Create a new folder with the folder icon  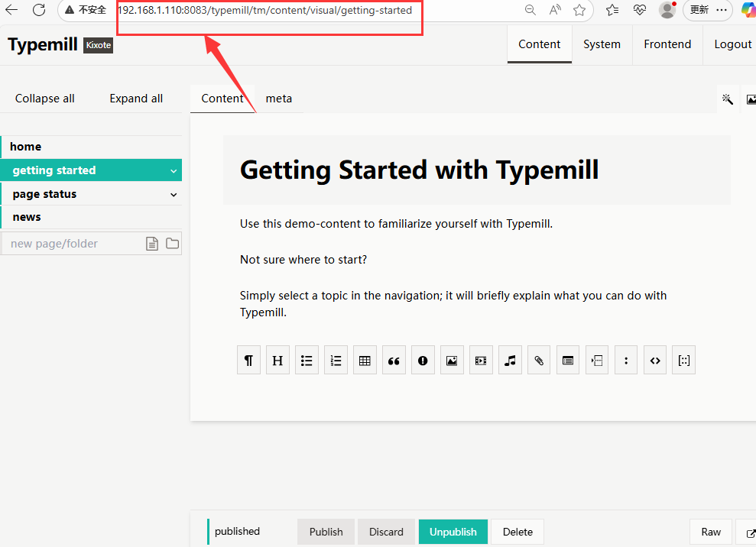172,244
